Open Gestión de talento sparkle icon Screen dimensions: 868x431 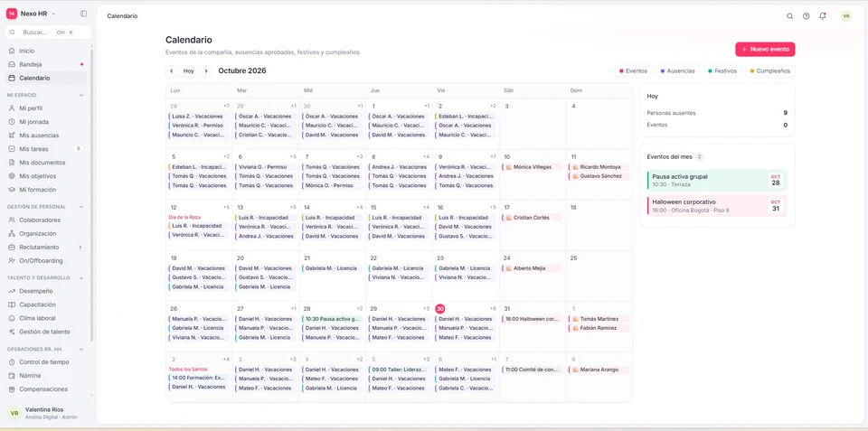(12, 332)
